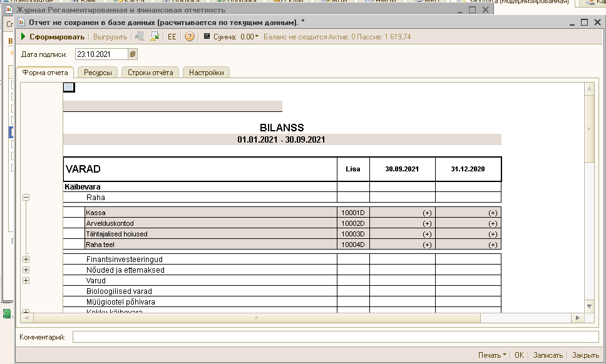Click the Raha teel (+) cell under 31.12.2020

pyautogui.click(x=468, y=245)
